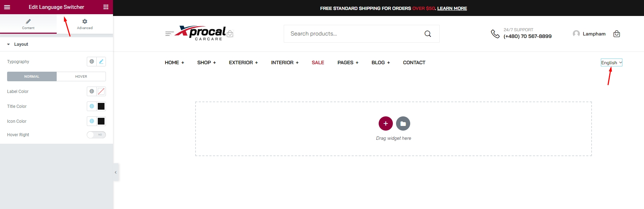Click the search magnifier icon
644x209 pixels.
click(428, 34)
